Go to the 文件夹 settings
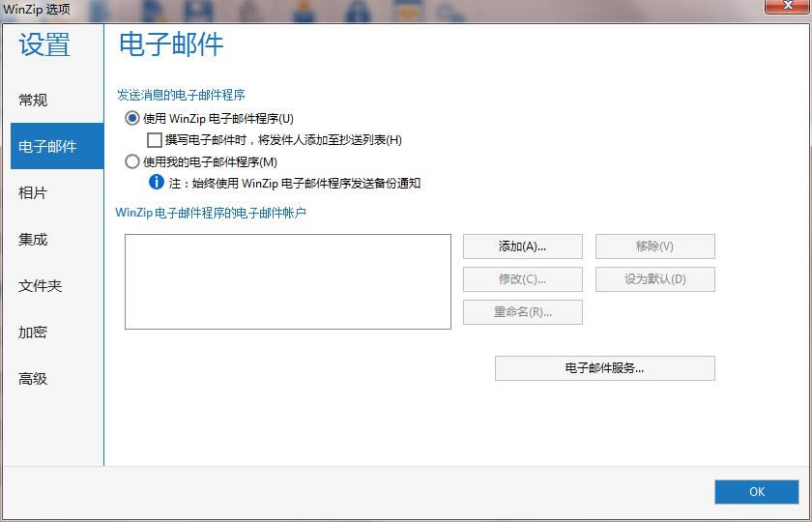Screen dimensions: 812x522 click(41, 285)
